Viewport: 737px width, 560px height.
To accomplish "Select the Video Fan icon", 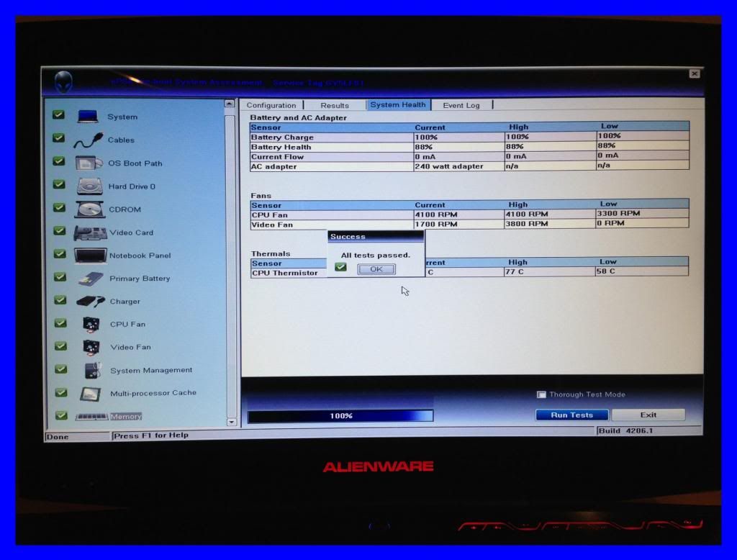I will (91, 347).
